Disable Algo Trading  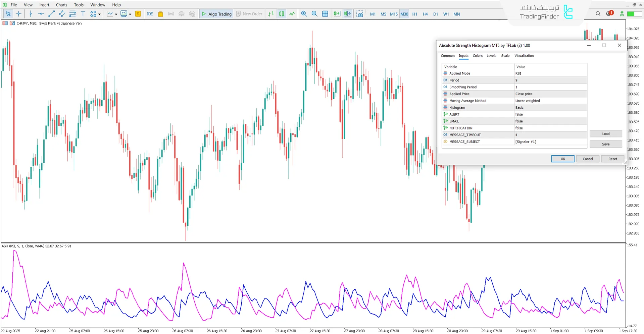coord(216,14)
